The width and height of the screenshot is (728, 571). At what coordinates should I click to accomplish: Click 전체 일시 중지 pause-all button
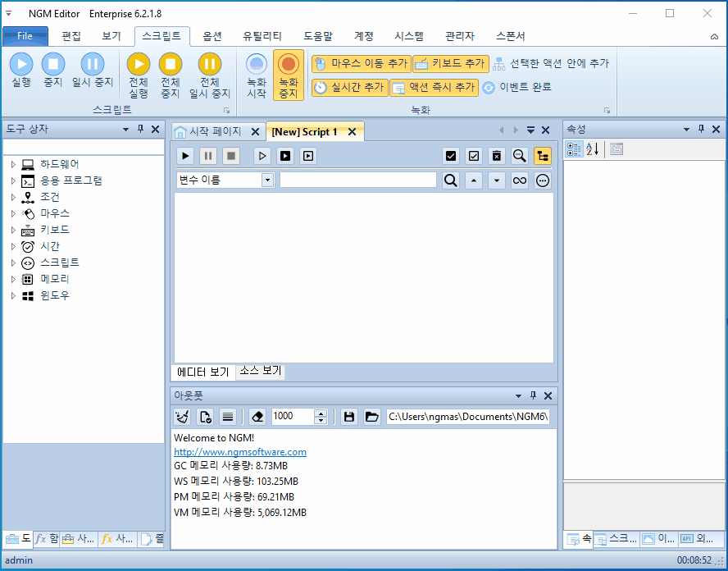[x=210, y=75]
